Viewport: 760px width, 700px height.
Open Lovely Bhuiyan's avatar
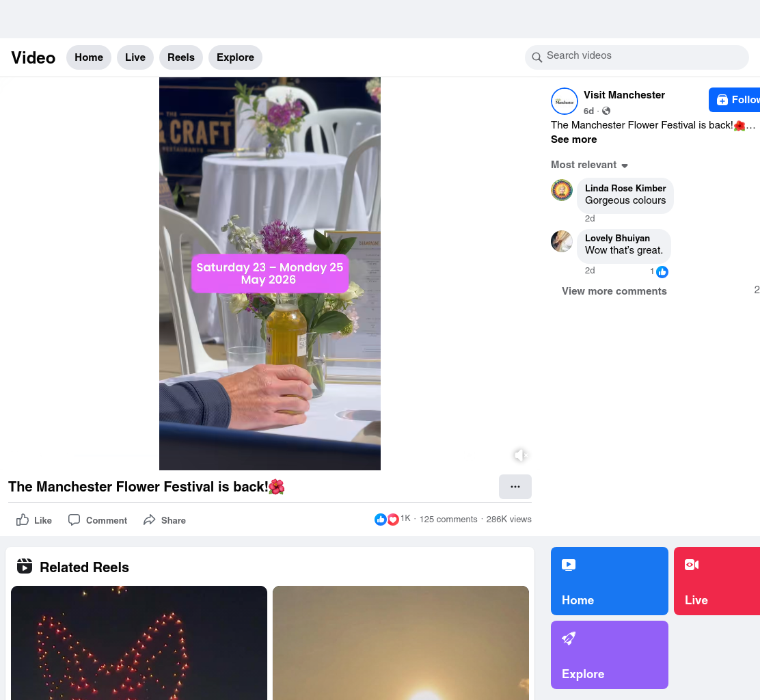point(562,241)
